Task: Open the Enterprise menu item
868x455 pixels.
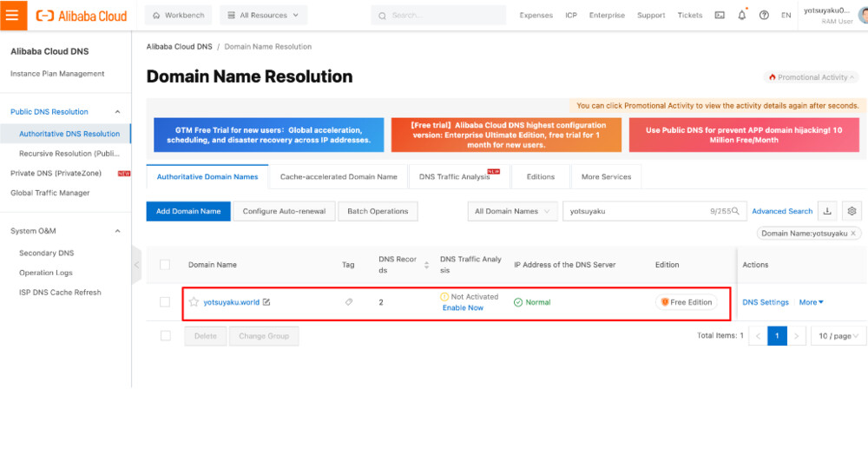Action: pyautogui.click(x=607, y=16)
